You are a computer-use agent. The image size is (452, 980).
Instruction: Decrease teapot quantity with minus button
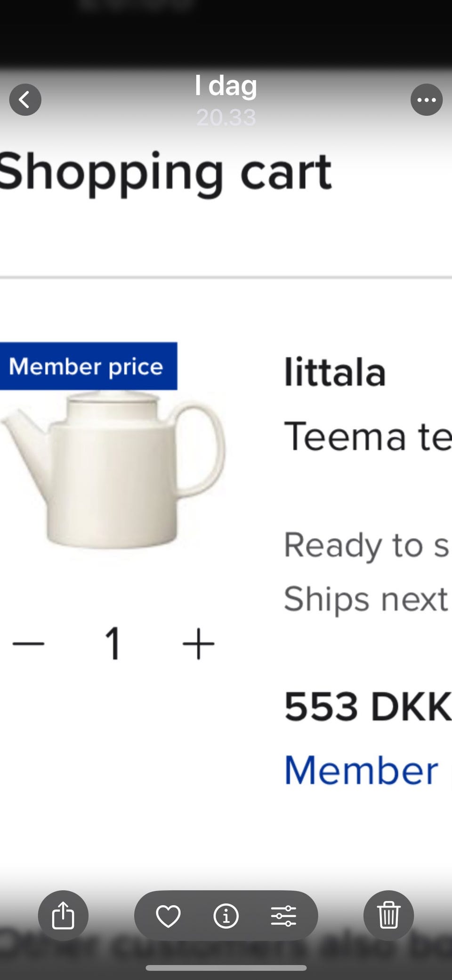point(28,643)
